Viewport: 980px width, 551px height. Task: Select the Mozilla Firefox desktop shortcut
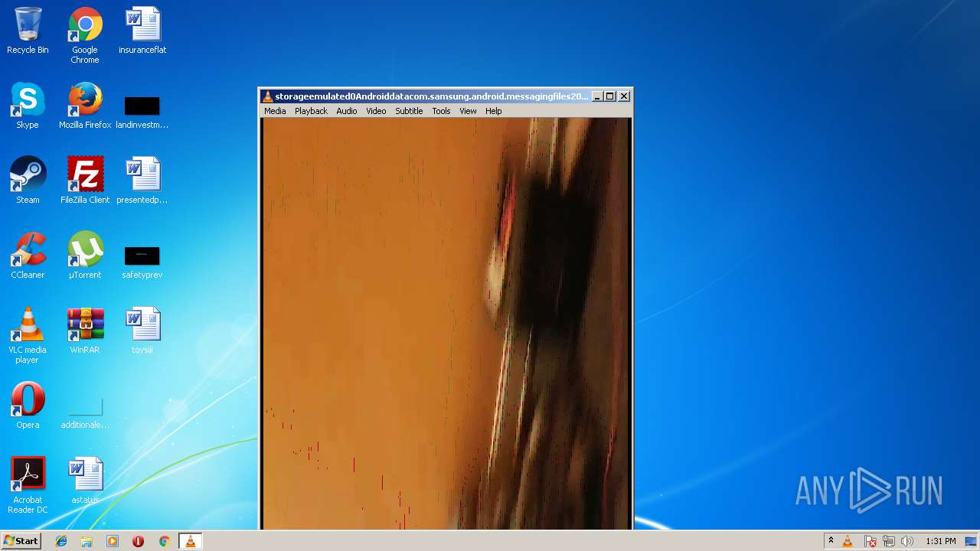click(x=85, y=106)
